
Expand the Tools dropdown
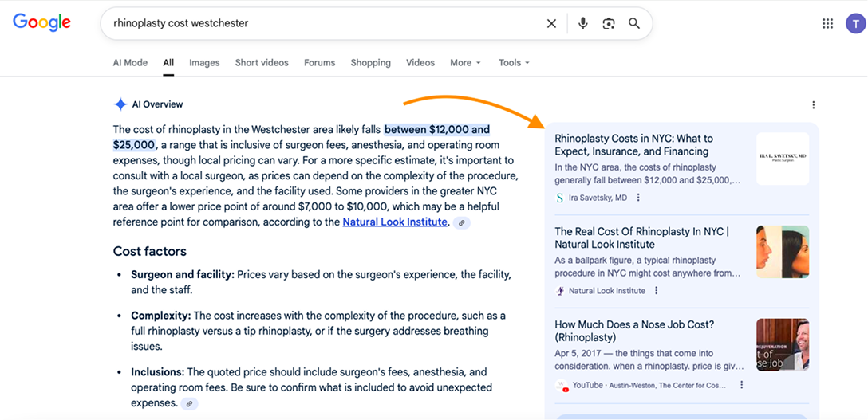[514, 63]
